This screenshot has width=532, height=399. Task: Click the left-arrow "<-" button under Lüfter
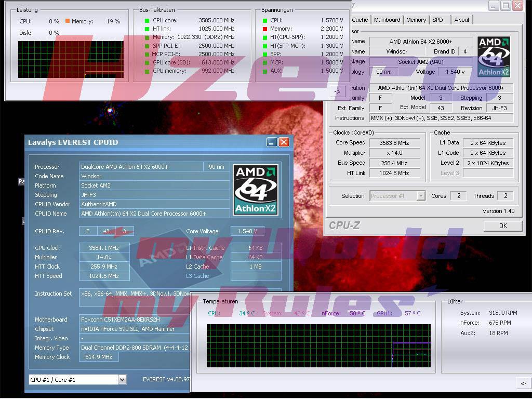click(x=524, y=383)
